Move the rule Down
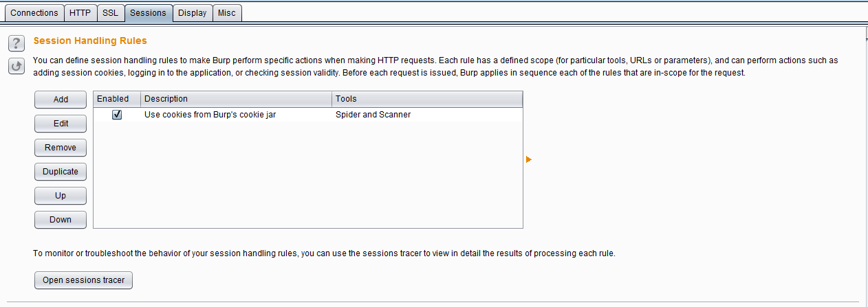Screen dimensions: 868x307 [x=61, y=219]
